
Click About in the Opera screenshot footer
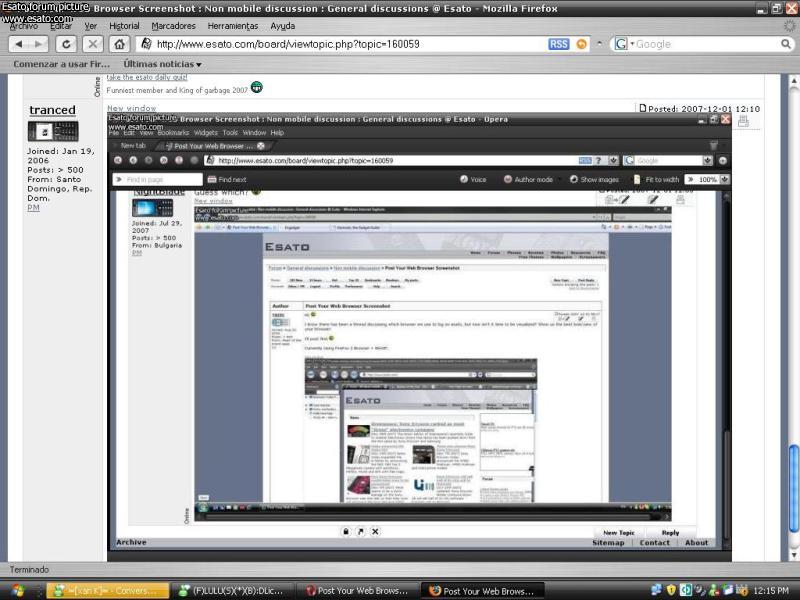(x=696, y=543)
